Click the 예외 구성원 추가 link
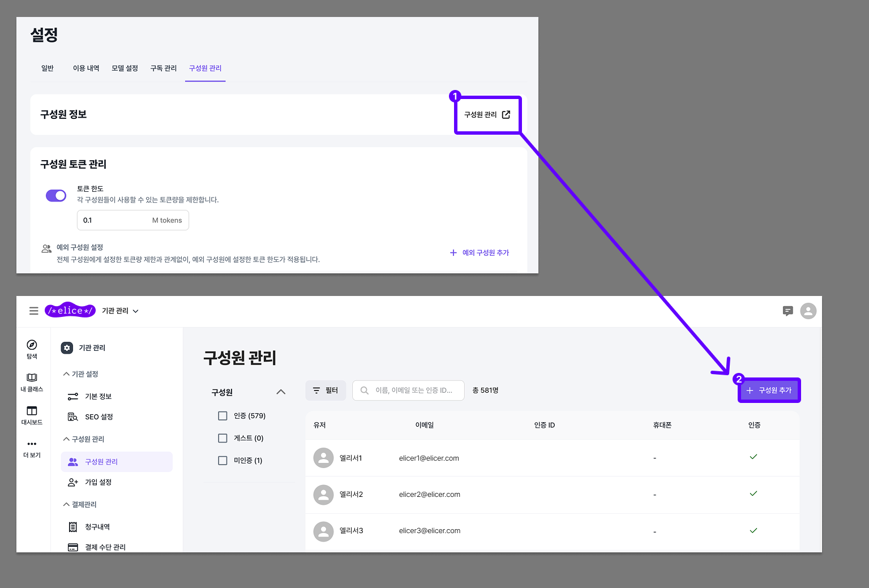869x588 pixels. coord(479,252)
